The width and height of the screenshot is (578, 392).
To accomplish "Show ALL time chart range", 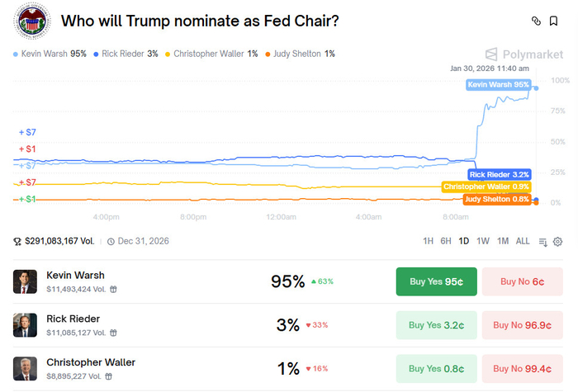I will [523, 241].
